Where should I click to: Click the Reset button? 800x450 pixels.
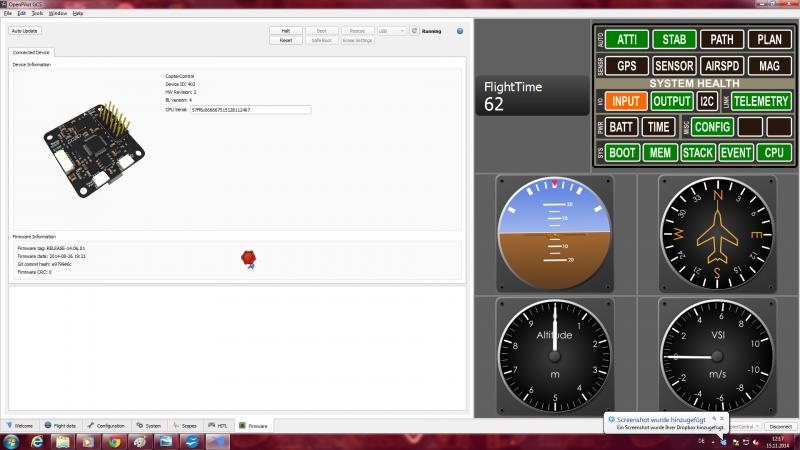(286, 40)
